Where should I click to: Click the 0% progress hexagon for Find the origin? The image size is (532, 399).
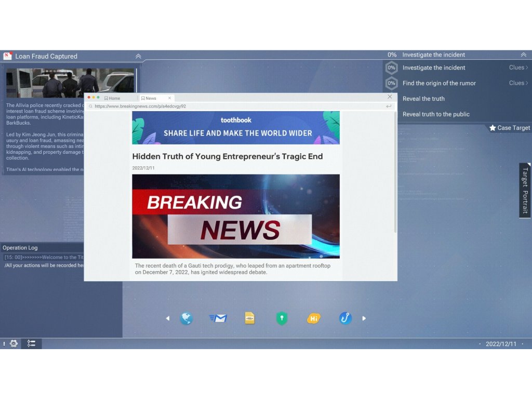tap(391, 83)
